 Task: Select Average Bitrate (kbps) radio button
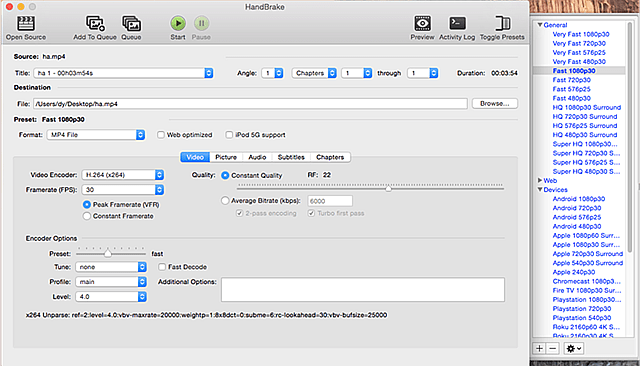tap(225, 201)
